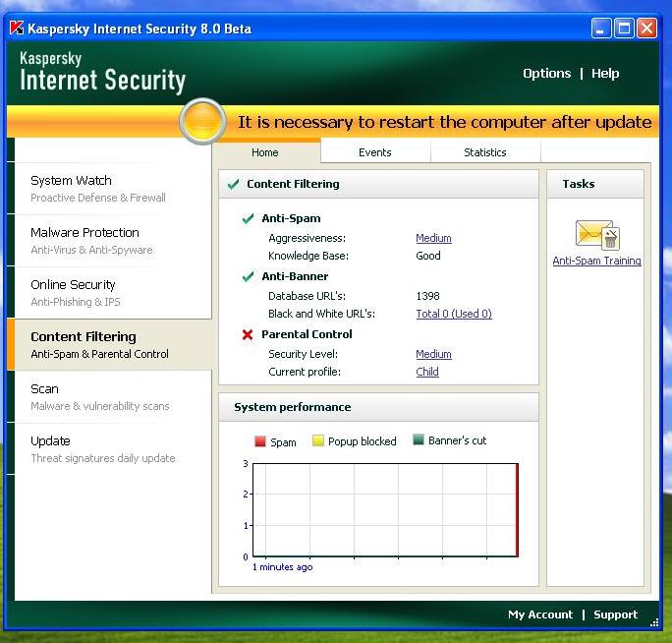This screenshot has width=672, height=643.
Task: Click the Parental Control section heading
Action: pos(307,334)
